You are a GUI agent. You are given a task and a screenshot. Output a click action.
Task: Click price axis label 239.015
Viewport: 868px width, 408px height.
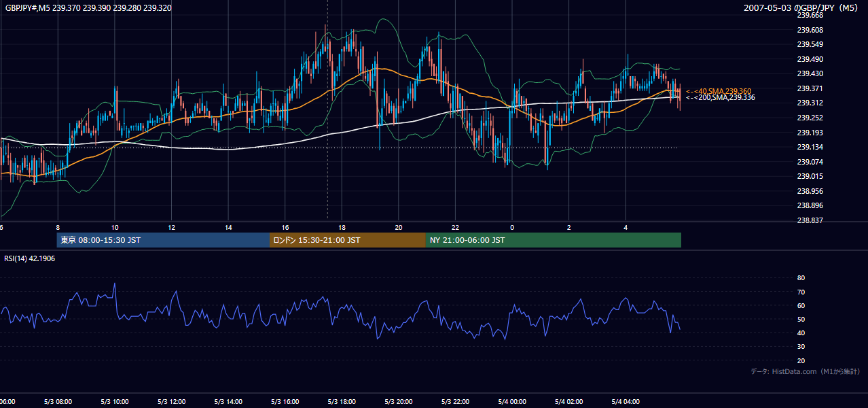810,176
